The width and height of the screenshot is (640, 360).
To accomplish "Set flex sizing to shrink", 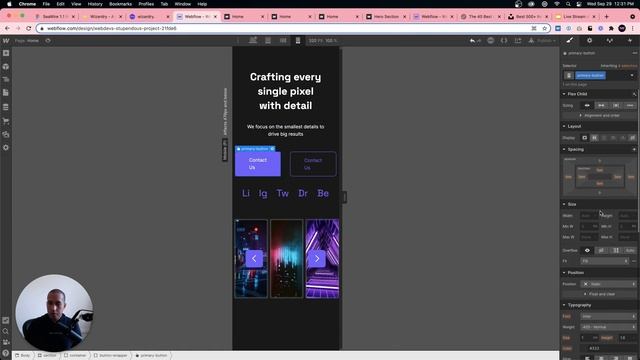I will coord(587,105).
